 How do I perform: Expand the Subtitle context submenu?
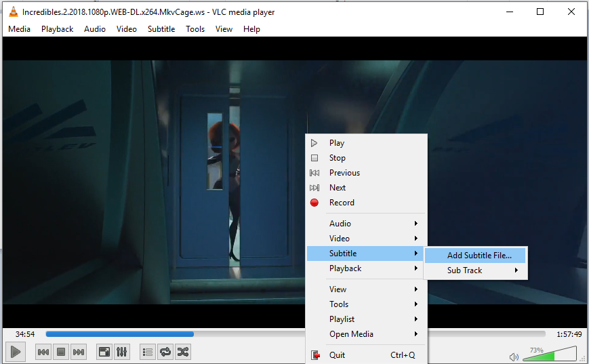366,254
